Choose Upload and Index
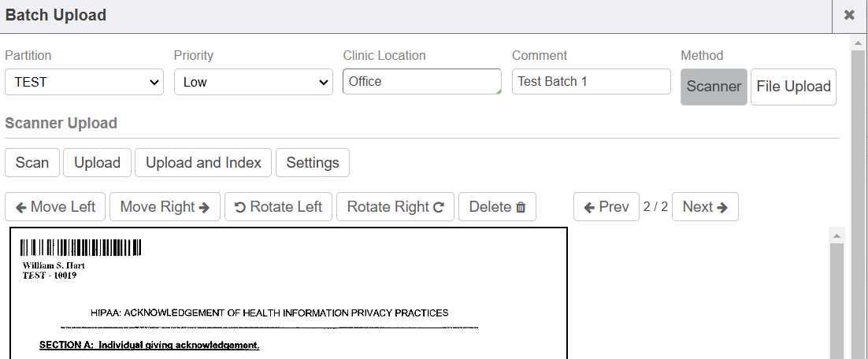 [203, 163]
